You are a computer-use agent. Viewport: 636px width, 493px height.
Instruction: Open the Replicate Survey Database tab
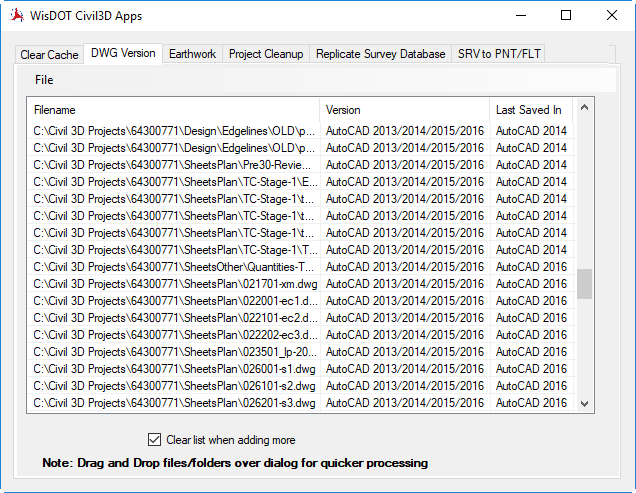click(x=380, y=54)
